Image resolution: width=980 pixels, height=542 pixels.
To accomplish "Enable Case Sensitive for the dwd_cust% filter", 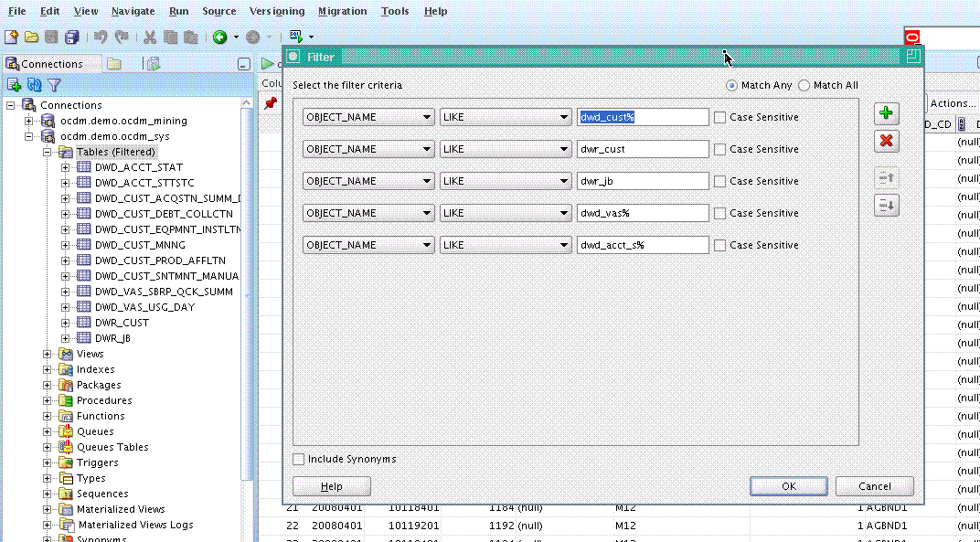I will tap(720, 117).
